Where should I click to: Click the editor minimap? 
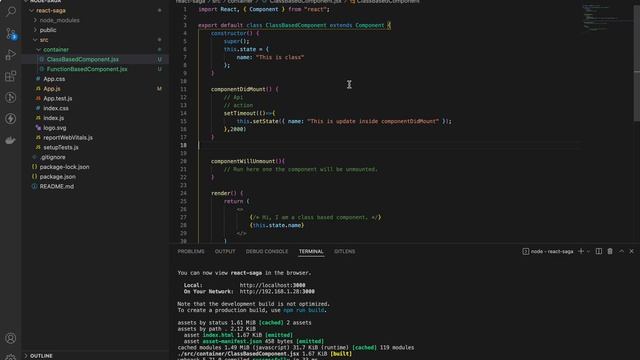click(607, 18)
